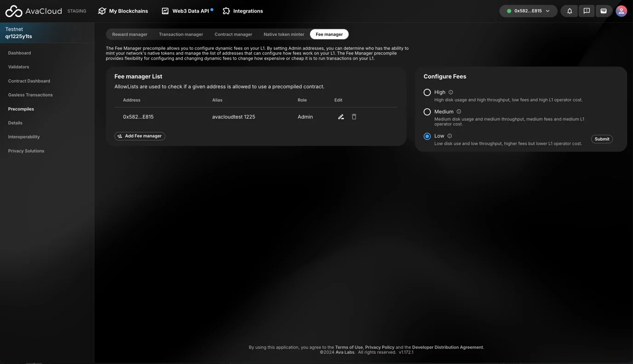
Task: Click the AvaCloud logo icon
Action: click(14, 11)
